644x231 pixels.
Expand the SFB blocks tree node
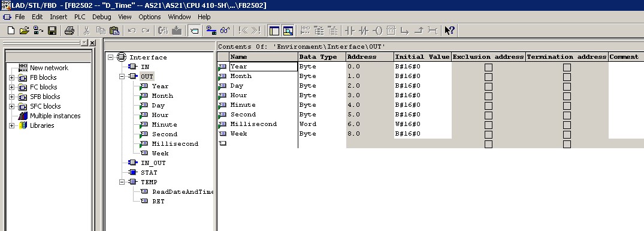click(11, 97)
